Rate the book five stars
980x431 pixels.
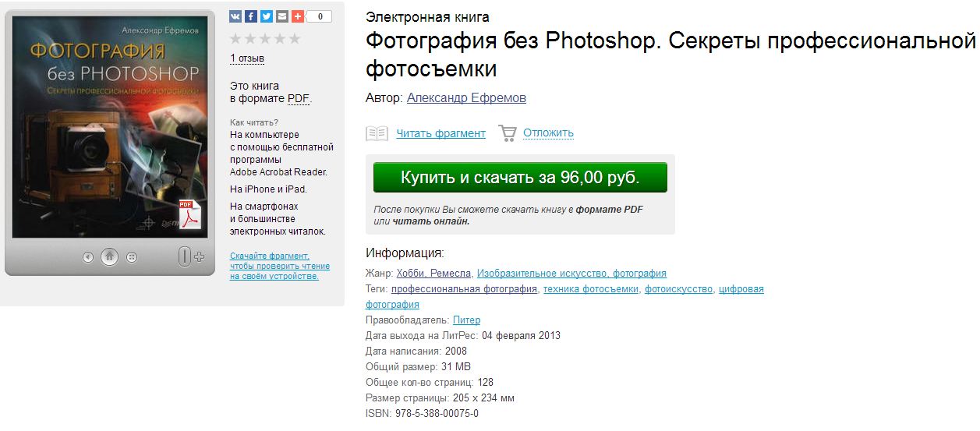(x=294, y=39)
